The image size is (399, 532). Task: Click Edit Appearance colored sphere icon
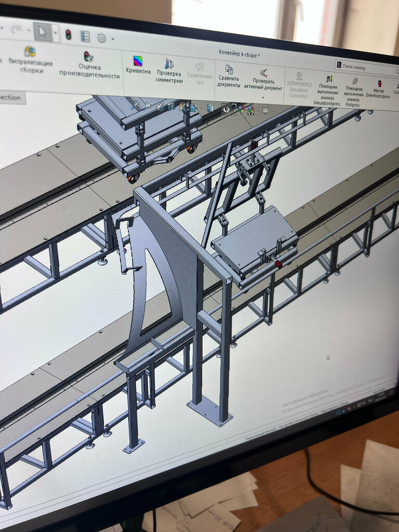(x=241, y=109)
